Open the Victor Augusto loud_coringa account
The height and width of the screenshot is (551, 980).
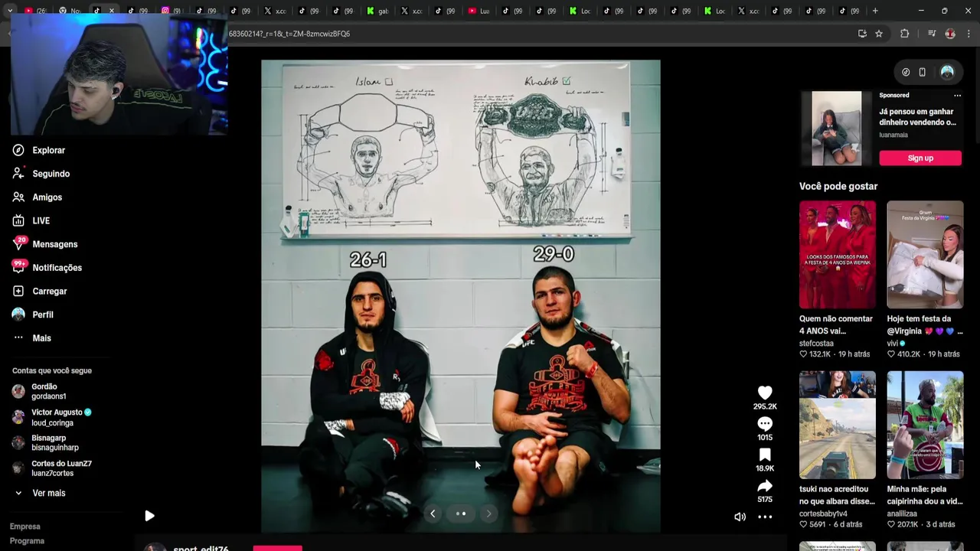51,417
